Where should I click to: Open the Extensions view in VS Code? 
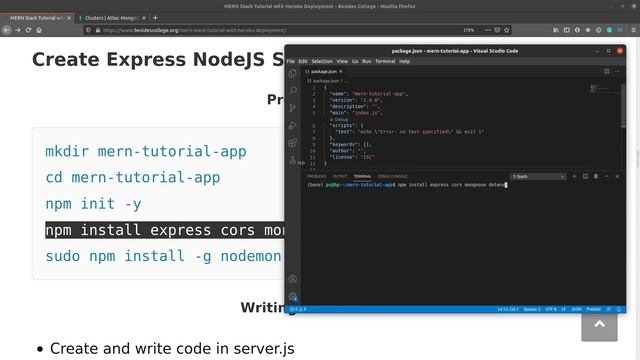[293, 143]
